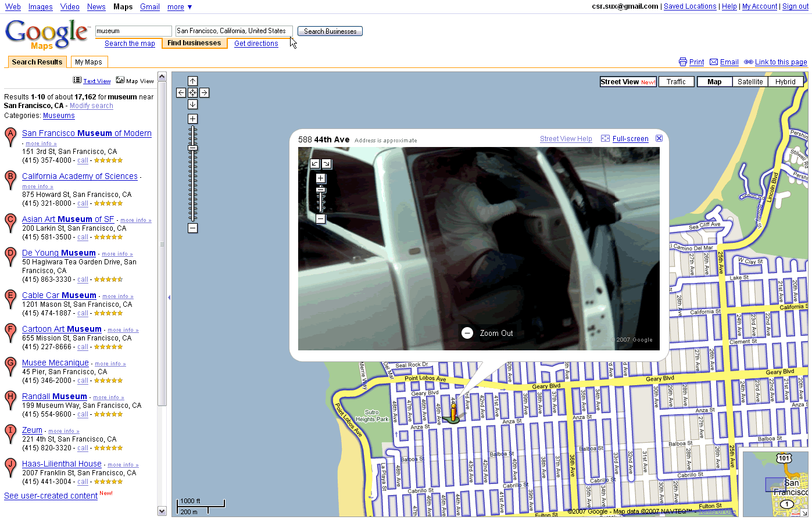Expand more info for Musee Mecanique
The width and height of the screenshot is (812, 520).
point(110,364)
